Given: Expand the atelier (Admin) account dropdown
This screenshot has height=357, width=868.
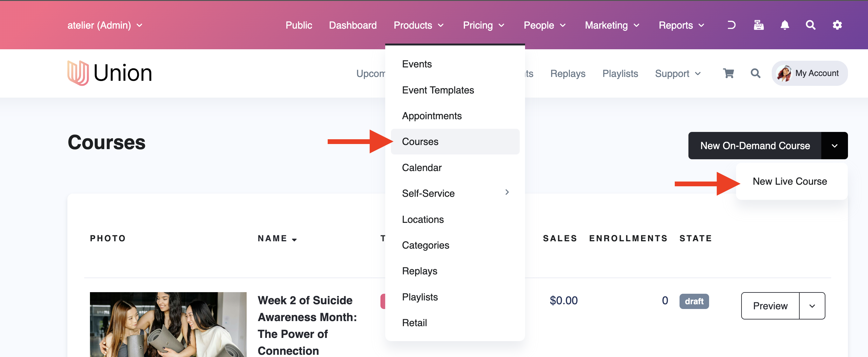Looking at the screenshot, I should (x=105, y=25).
